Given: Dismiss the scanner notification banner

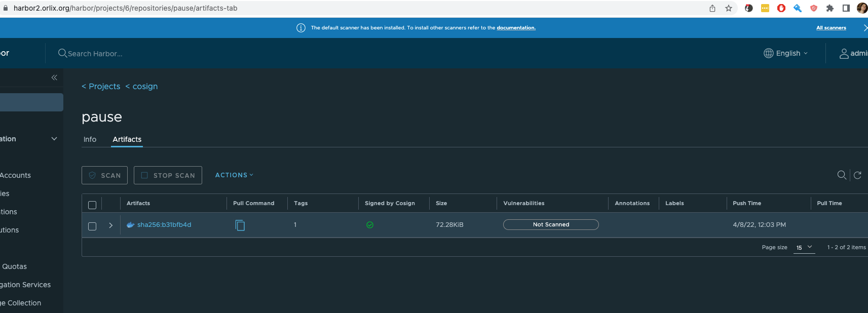Looking at the screenshot, I should [x=865, y=28].
